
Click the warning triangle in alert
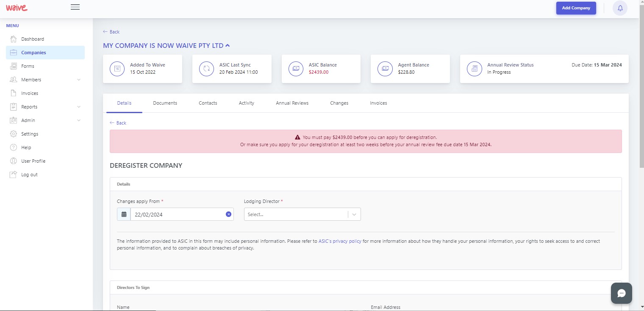tap(297, 137)
